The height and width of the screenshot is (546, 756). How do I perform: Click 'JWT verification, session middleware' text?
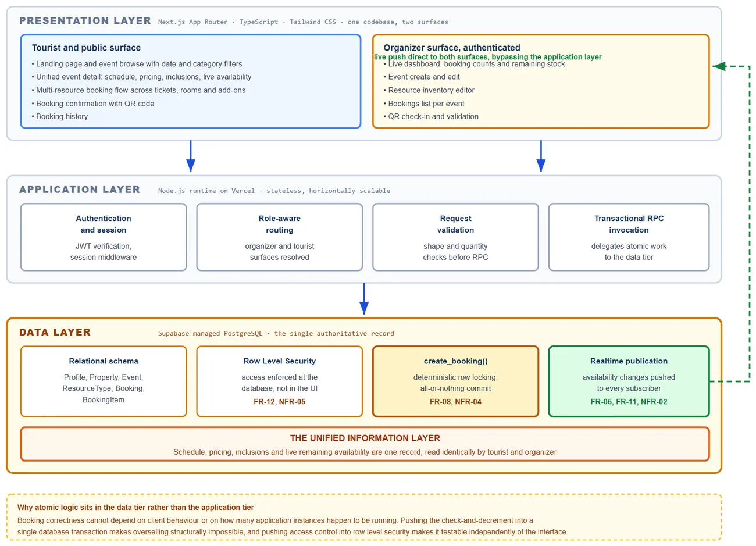(x=104, y=252)
